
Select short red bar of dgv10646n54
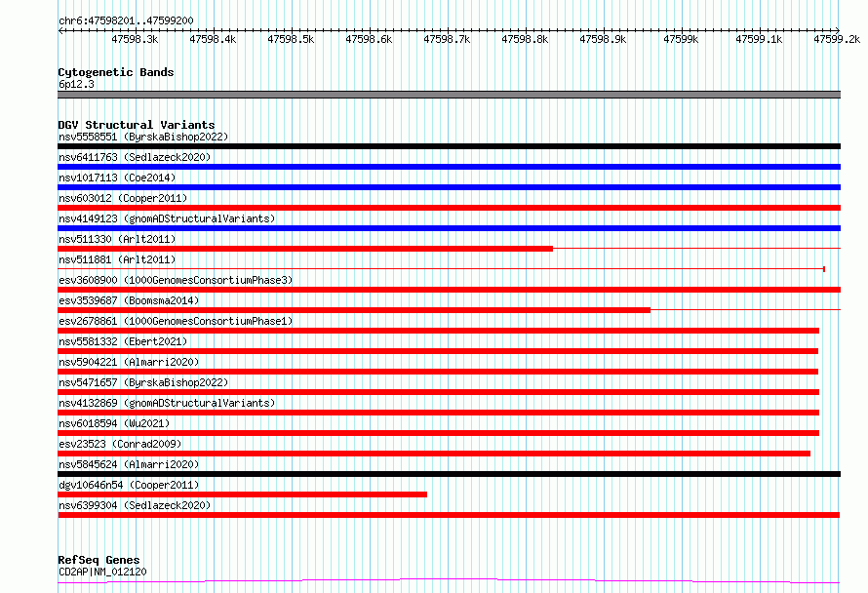pyautogui.click(x=243, y=494)
